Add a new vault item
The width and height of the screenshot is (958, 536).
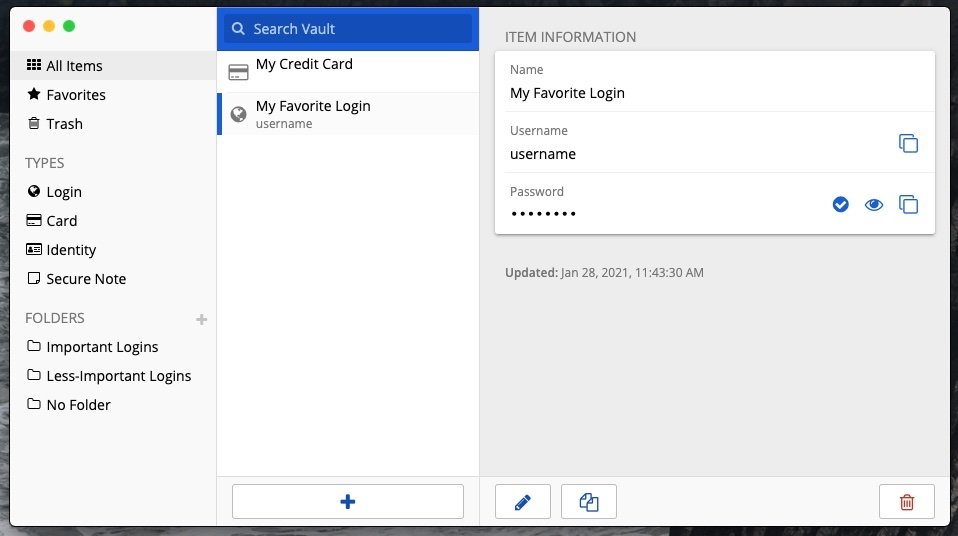[348, 502]
